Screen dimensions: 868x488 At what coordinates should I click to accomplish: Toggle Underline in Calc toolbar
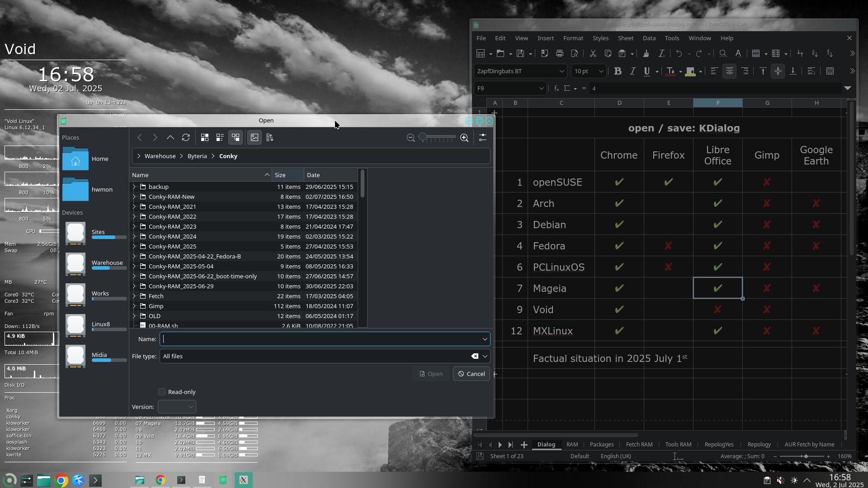click(647, 71)
